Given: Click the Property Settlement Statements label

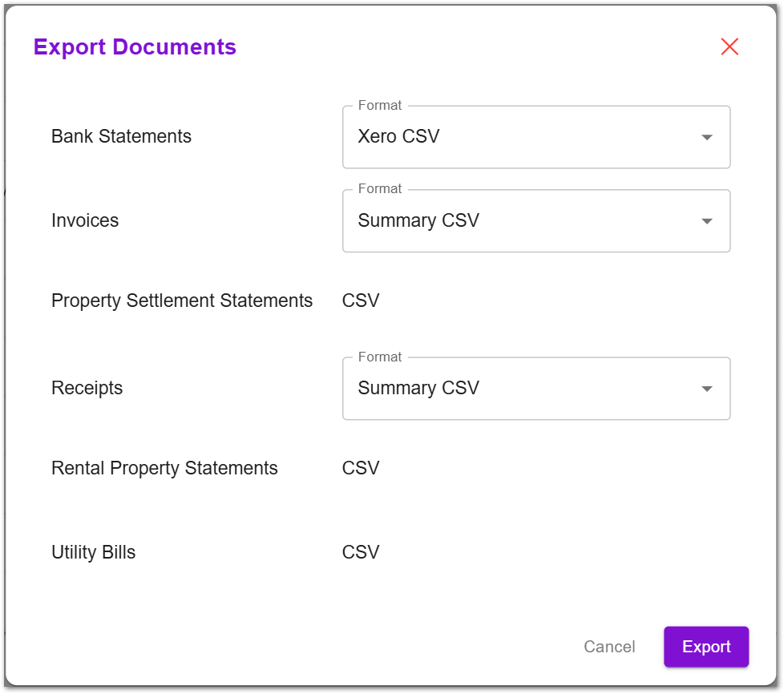Looking at the screenshot, I should point(182,301).
